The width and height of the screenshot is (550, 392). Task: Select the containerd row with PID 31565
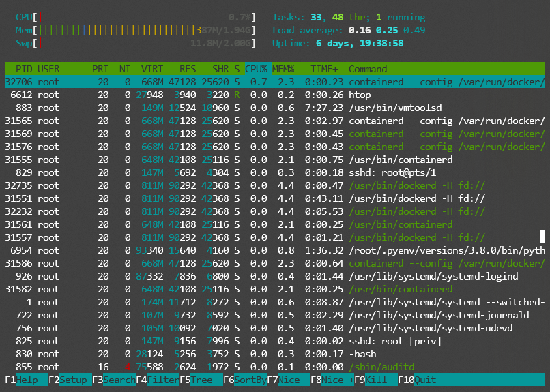(275, 121)
